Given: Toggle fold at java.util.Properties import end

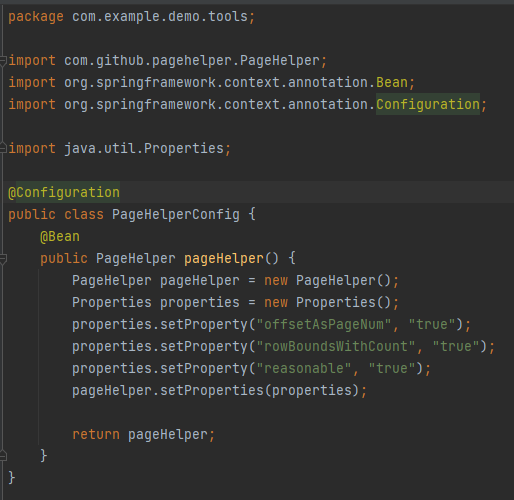Looking at the screenshot, I should [3, 148].
